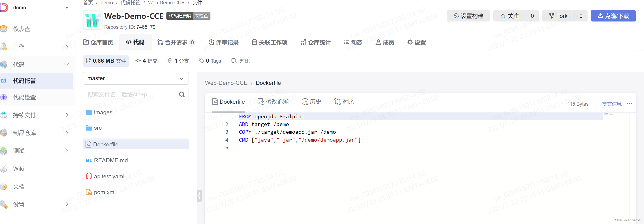The height and width of the screenshot is (224, 644).
Task: Open the master branch dropdown
Action: [136, 79]
